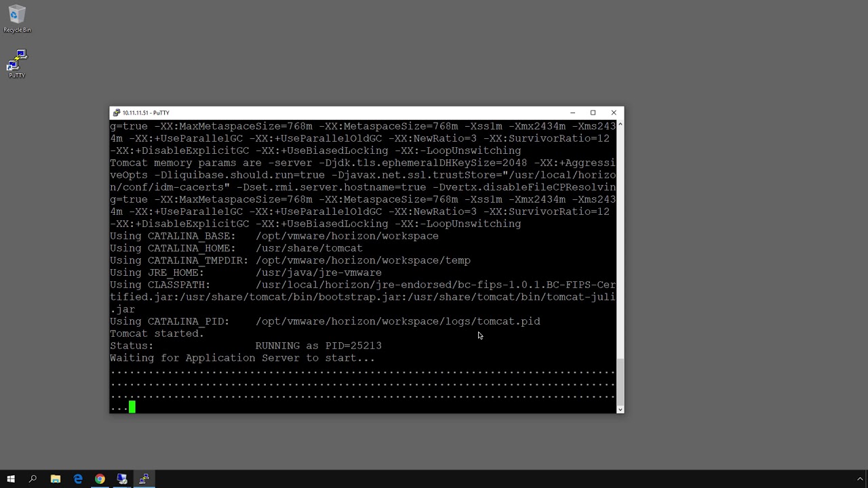868x488 pixels.
Task: Minimize the PuTTY window
Action: (x=572, y=113)
